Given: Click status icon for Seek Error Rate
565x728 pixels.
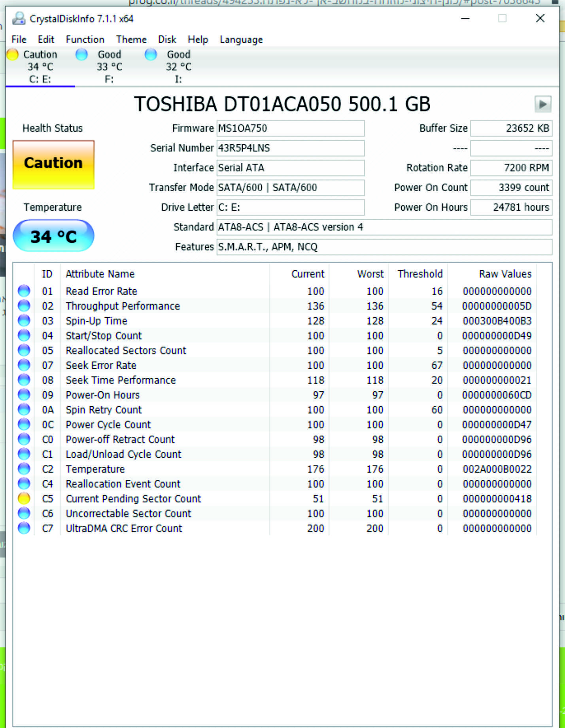Looking at the screenshot, I should point(24,365).
